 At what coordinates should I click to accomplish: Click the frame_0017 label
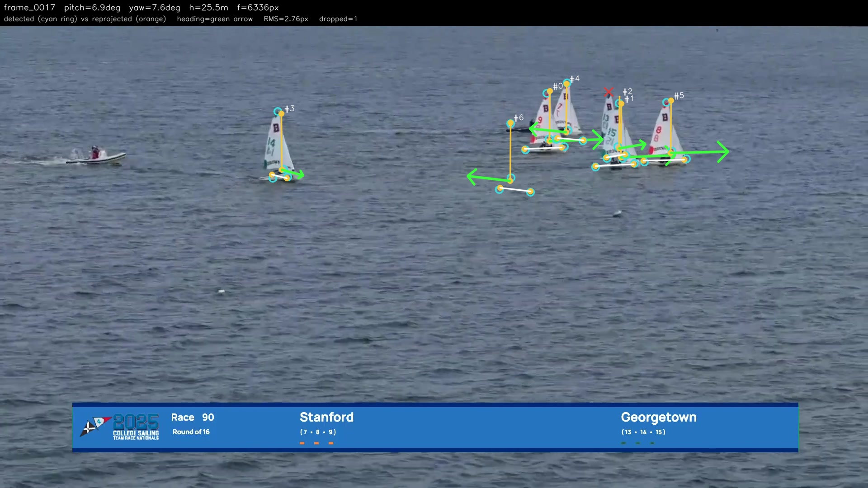coord(29,8)
